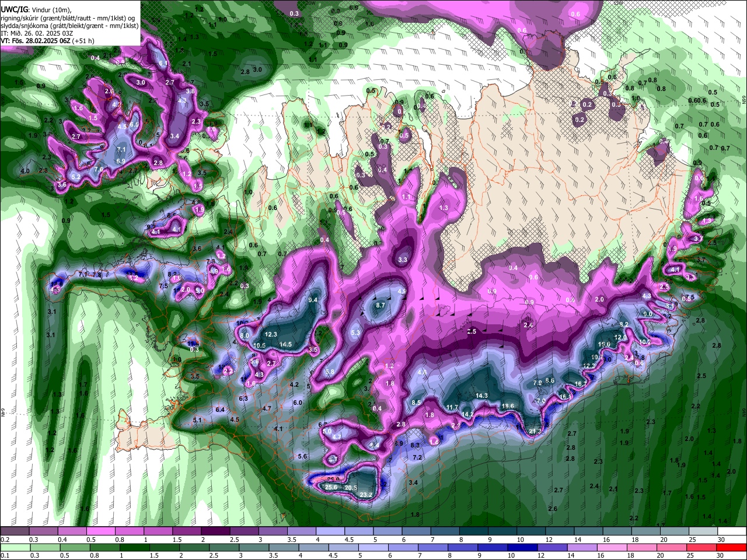Click the '0.1' label in the lower legend row
This screenshot has width=747, height=560.
[x=5, y=556]
